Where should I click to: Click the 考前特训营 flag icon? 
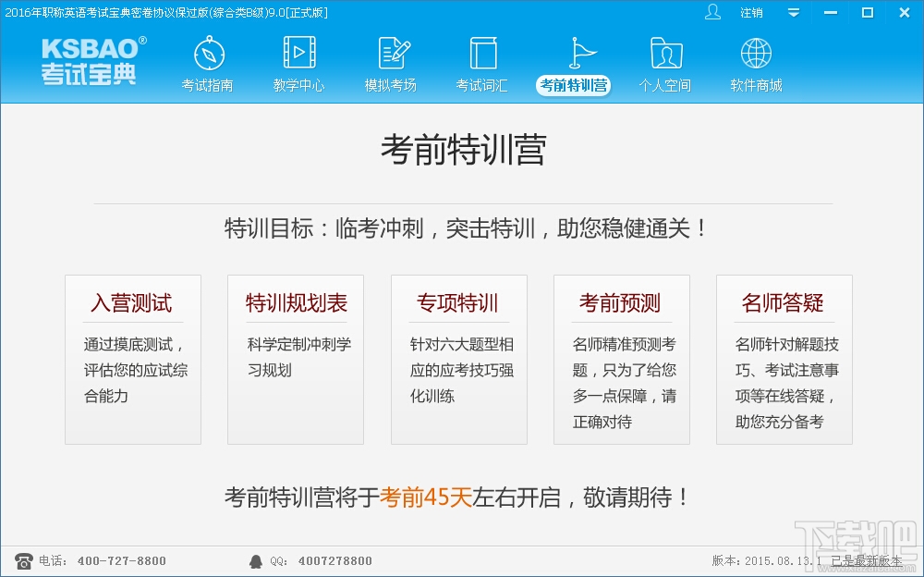tap(581, 53)
